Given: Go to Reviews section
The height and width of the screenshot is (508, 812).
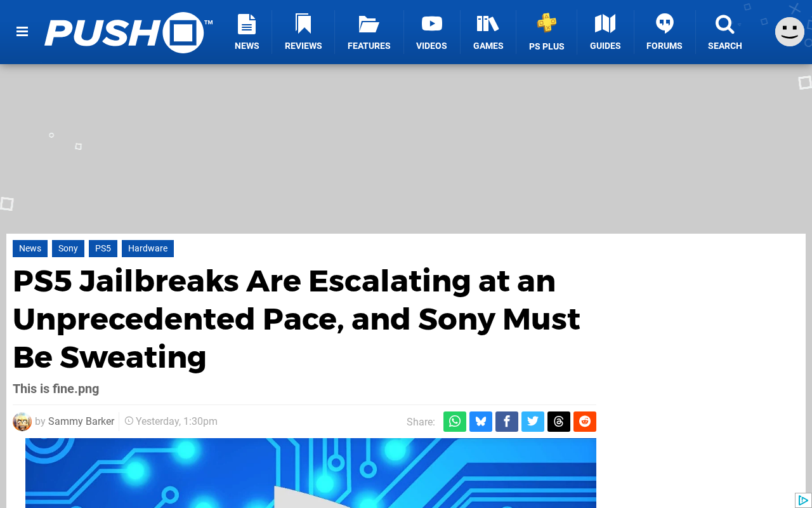Looking at the screenshot, I should 303,32.
